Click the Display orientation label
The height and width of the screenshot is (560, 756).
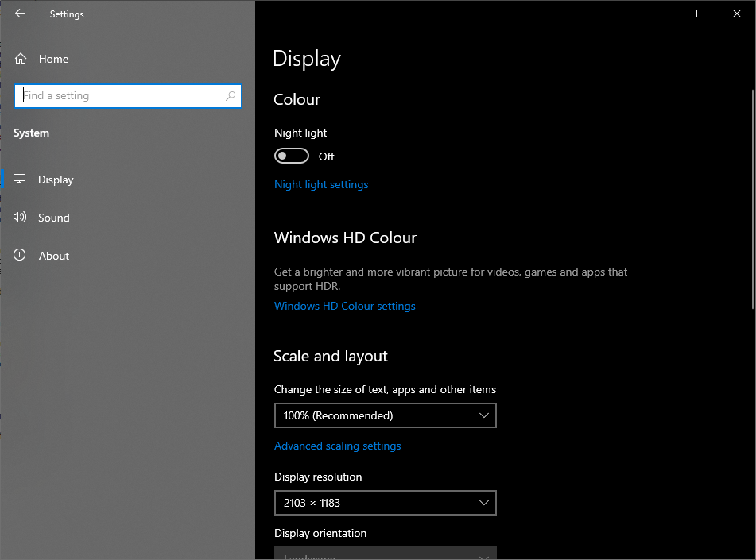[320, 533]
